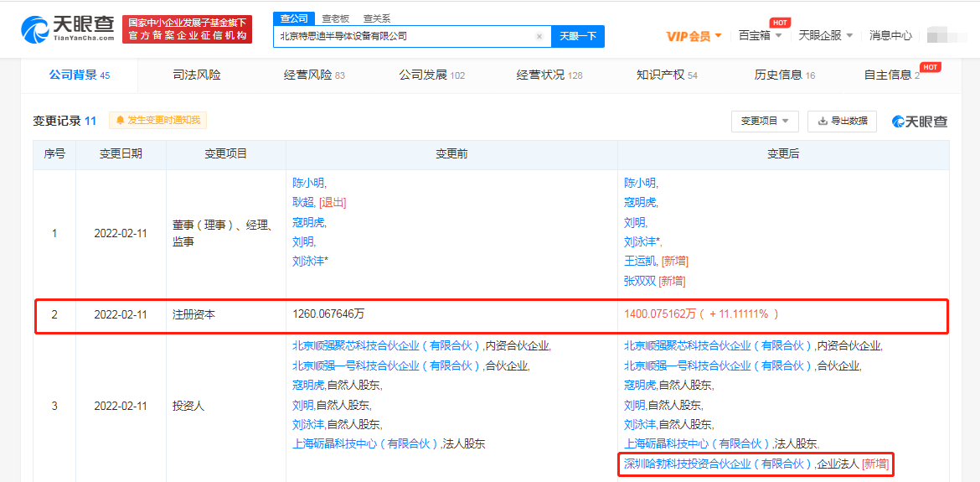Image resolution: width=980 pixels, height=482 pixels.
Task: Clear the search box with the X icon
Action: tap(539, 36)
